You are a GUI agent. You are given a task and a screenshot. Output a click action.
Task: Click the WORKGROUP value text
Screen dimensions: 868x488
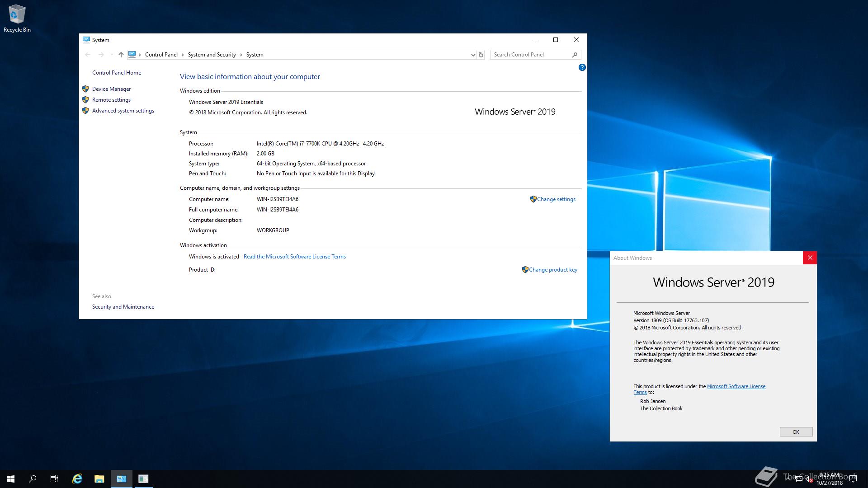[x=273, y=230]
